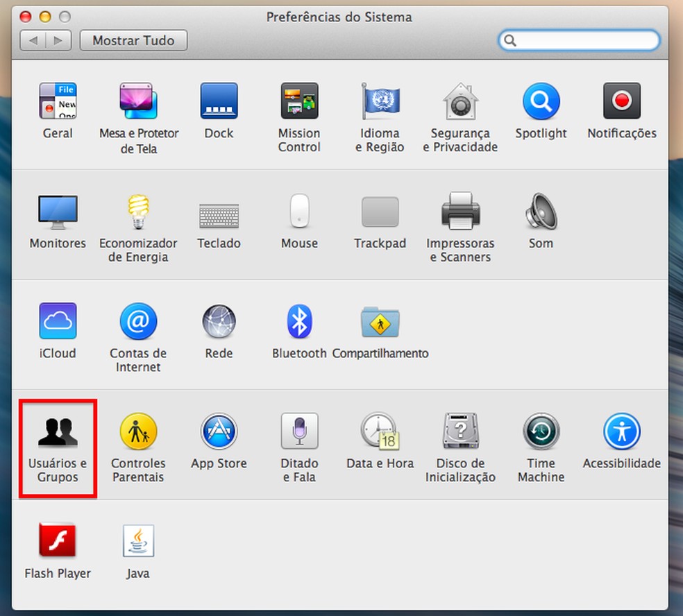Open Ditado e Fala preferences
Screen dimensions: 683x616
300,431
